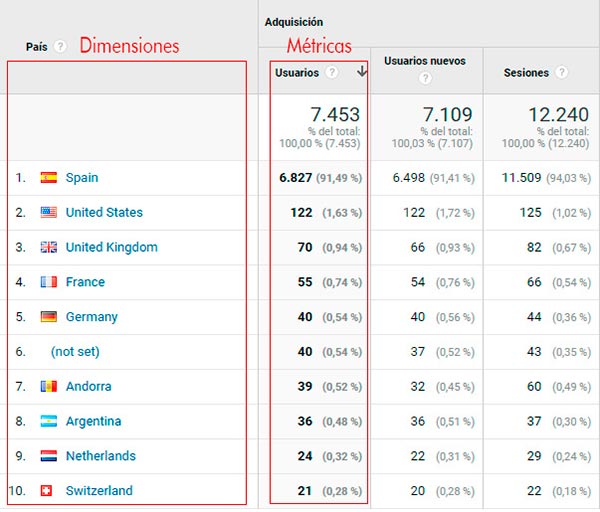Sort by the Usuarios column header
Screen dimensions: 600x512
[x=297, y=72]
